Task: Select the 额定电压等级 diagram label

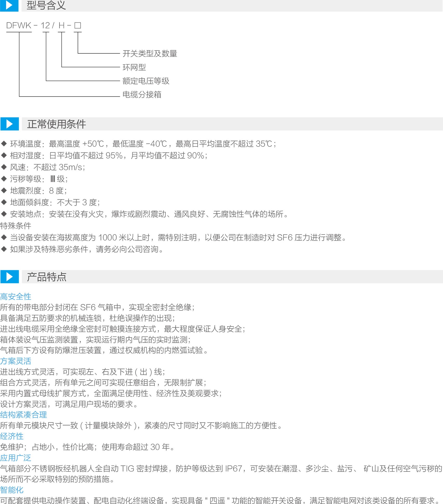Action: (x=146, y=81)
